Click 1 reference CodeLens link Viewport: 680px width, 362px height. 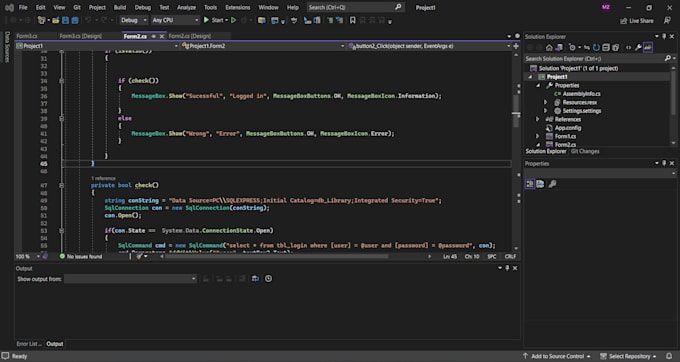[103, 178]
